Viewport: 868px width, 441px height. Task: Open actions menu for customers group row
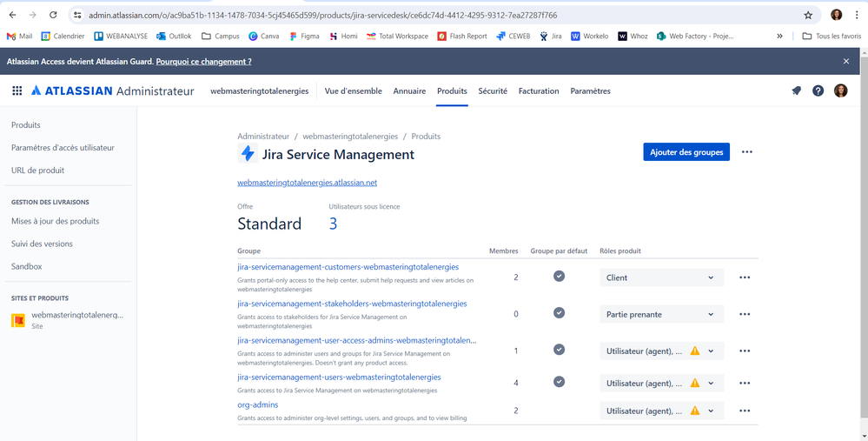coord(745,277)
